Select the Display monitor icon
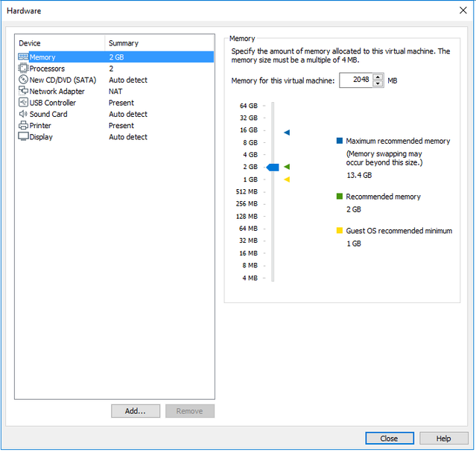Viewport: 476px width, 452px height. pyautogui.click(x=23, y=136)
